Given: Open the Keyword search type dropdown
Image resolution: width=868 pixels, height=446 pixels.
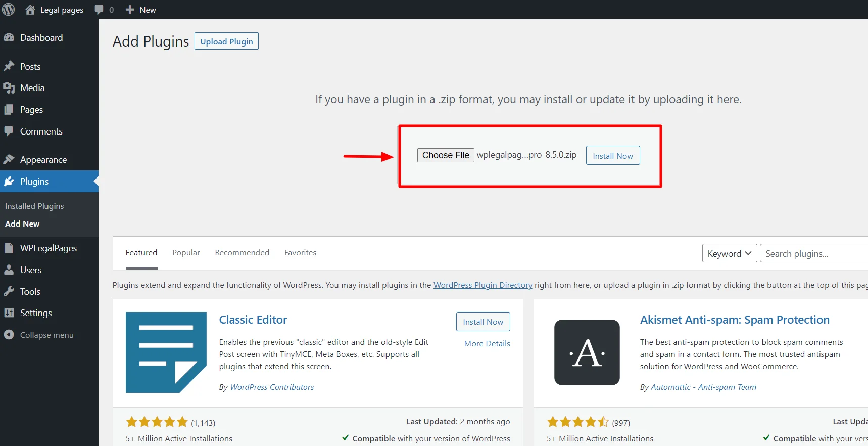Looking at the screenshot, I should point(730,253).
